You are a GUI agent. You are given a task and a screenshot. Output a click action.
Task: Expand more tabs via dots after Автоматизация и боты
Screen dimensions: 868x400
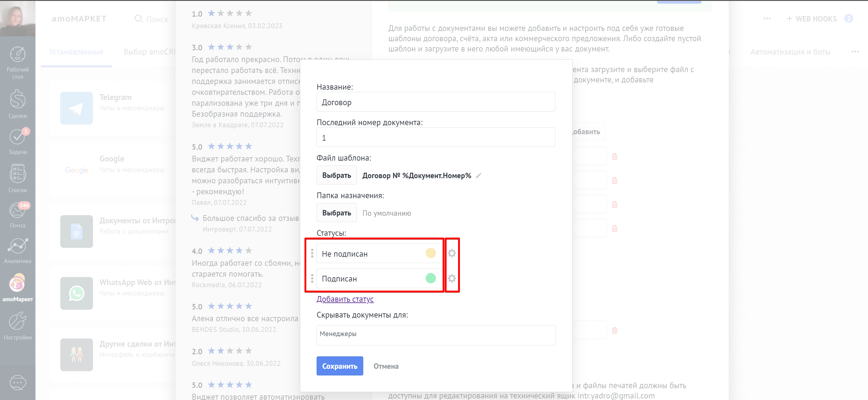coord(855,52)
